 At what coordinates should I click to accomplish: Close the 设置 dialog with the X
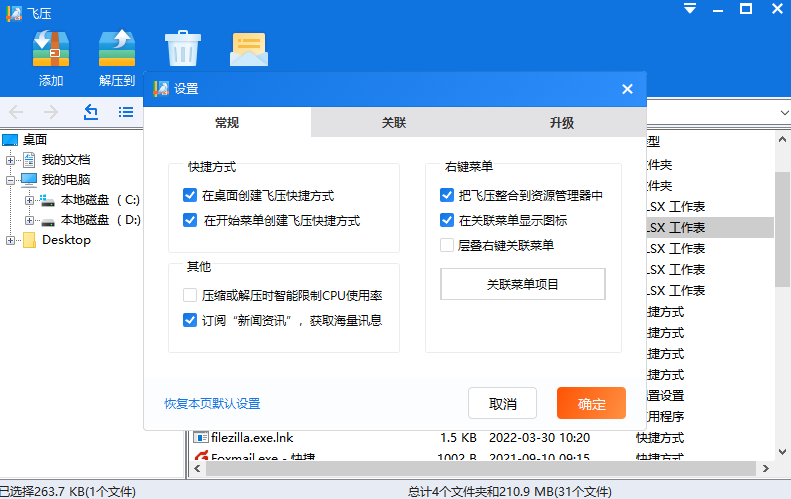627,89
